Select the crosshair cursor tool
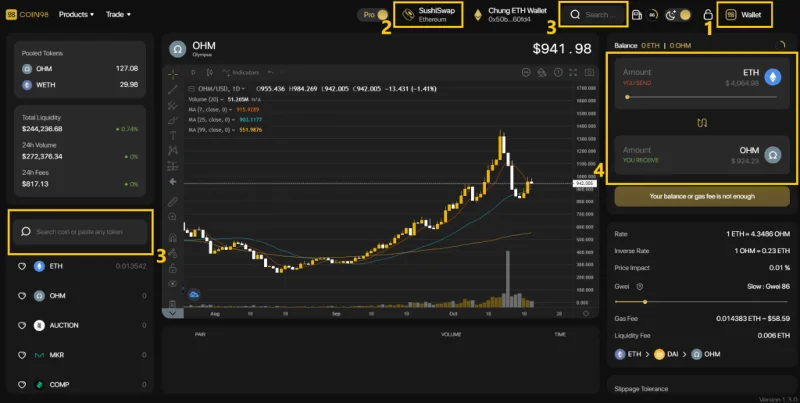This screenshot has width=800, height=403. [x=173, y=74]
